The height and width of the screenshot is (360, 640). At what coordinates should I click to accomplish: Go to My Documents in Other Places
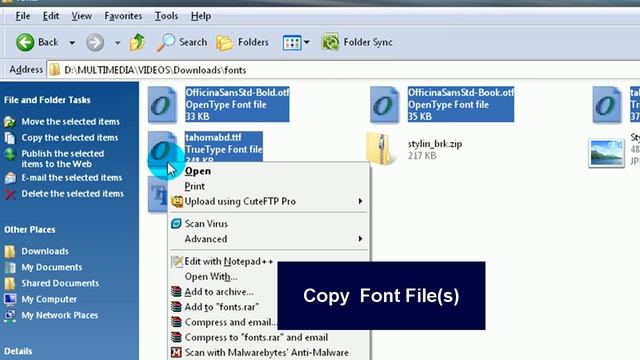pos(52,267)
